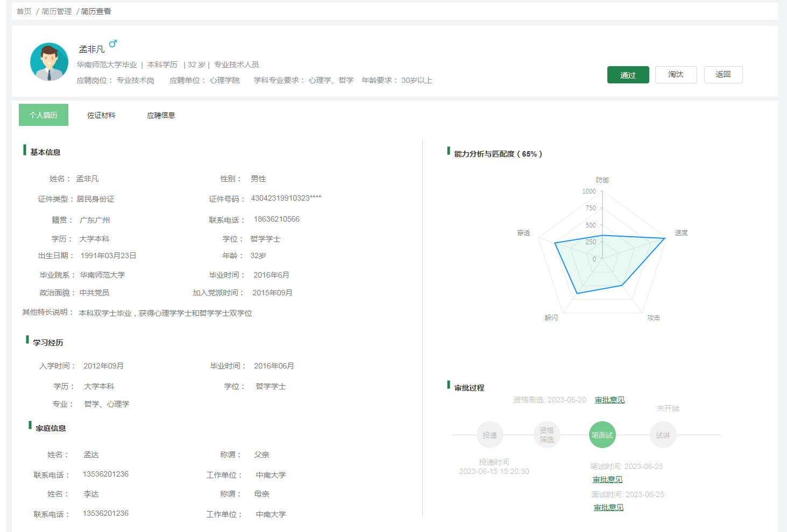787x532 pixels.
Task: Go to 首页 in the breadcrumb
Action: click(x=24, y=11)
